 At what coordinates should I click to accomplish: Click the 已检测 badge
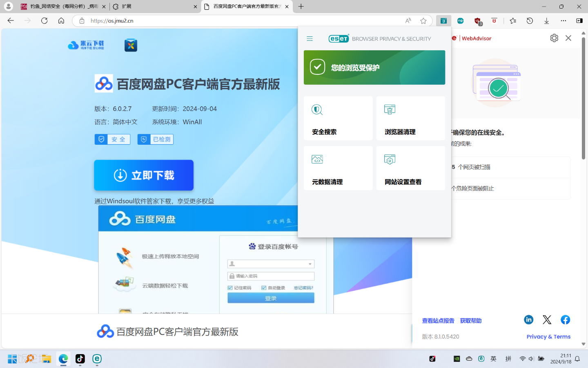click(x=155, y=139)
